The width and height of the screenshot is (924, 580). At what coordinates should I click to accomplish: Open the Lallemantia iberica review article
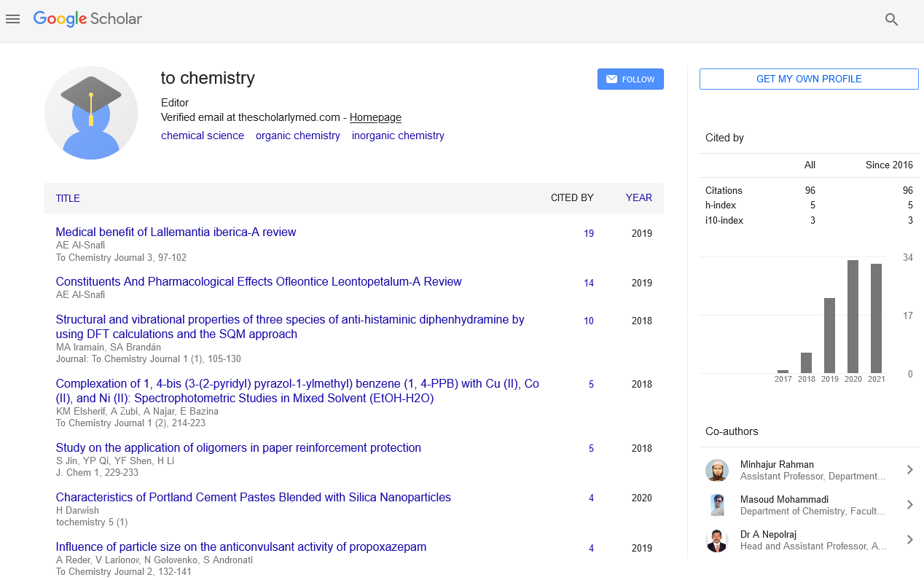click(x=176, y=232)
